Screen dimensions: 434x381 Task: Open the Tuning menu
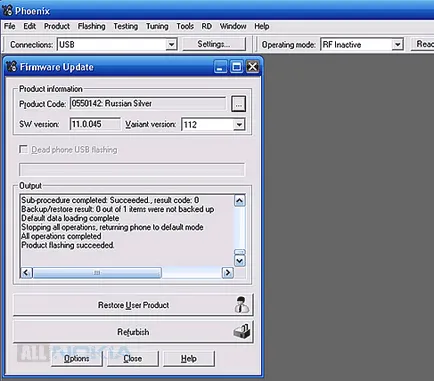pyautogui.click(x=157, y=26)
